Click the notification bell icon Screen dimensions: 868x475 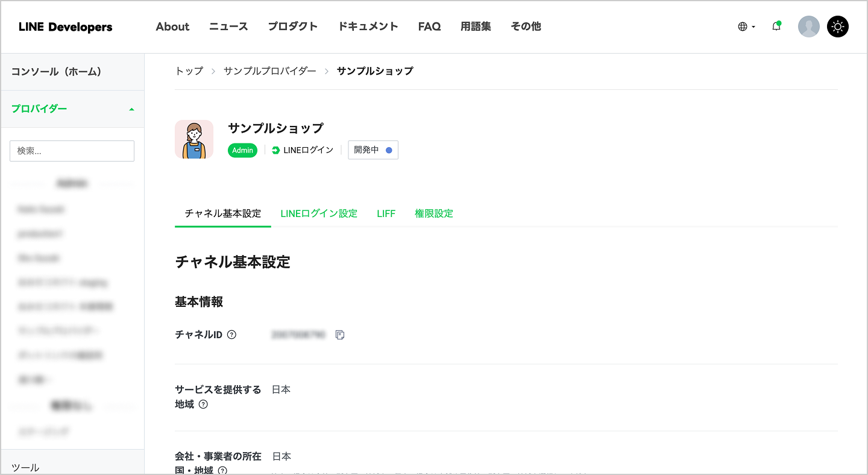tap(776, 26)
